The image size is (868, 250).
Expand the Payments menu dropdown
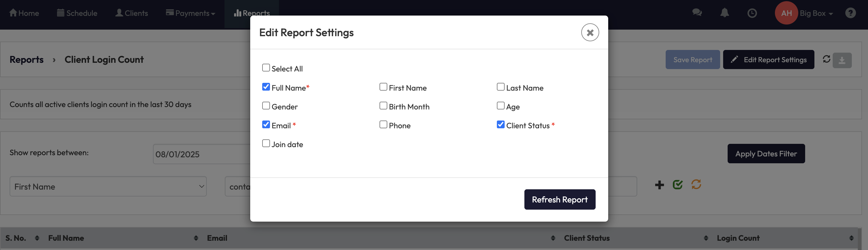(191, 13)
